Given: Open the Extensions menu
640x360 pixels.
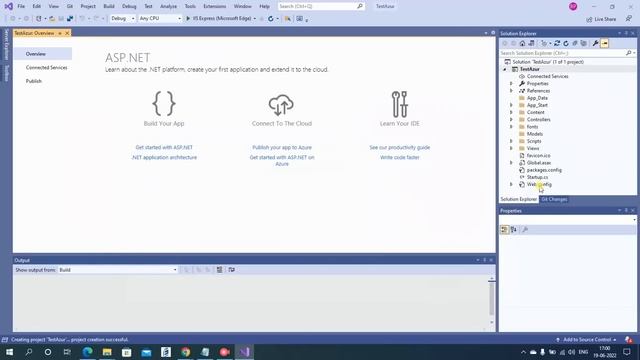Looking at the screenshot, I should (x=215, y=7).
